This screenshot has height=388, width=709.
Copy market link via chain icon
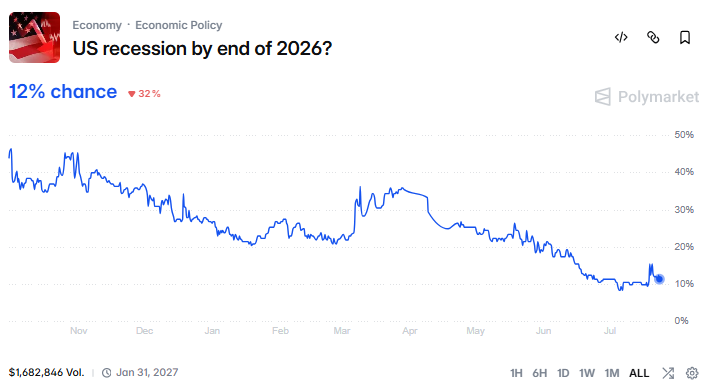[x=653, y=37]
